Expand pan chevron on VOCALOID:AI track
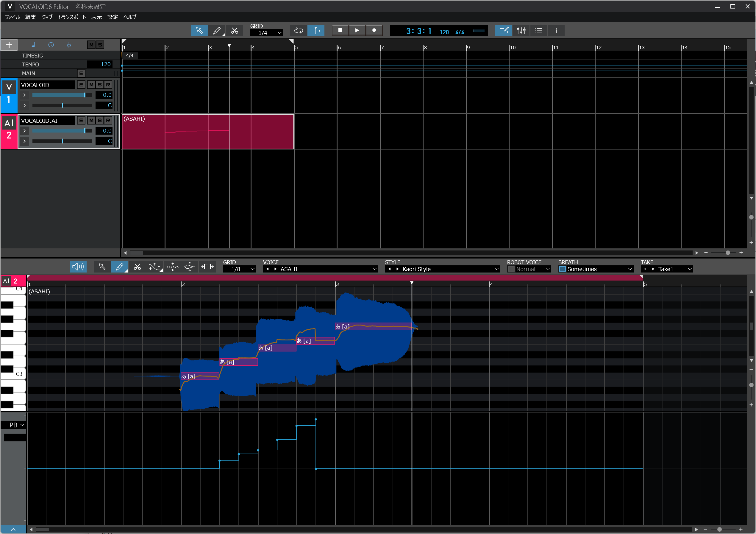This screenshot has height=534, width=756. click(24, 141)
